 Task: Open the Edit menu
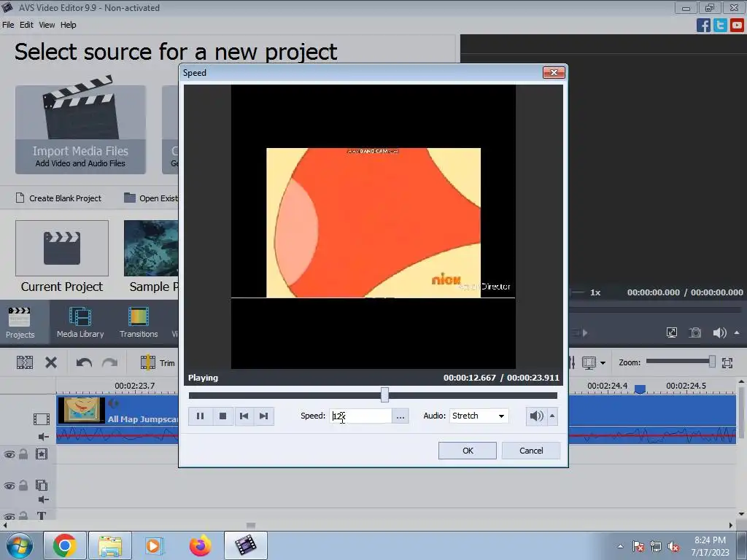(26, 25)
